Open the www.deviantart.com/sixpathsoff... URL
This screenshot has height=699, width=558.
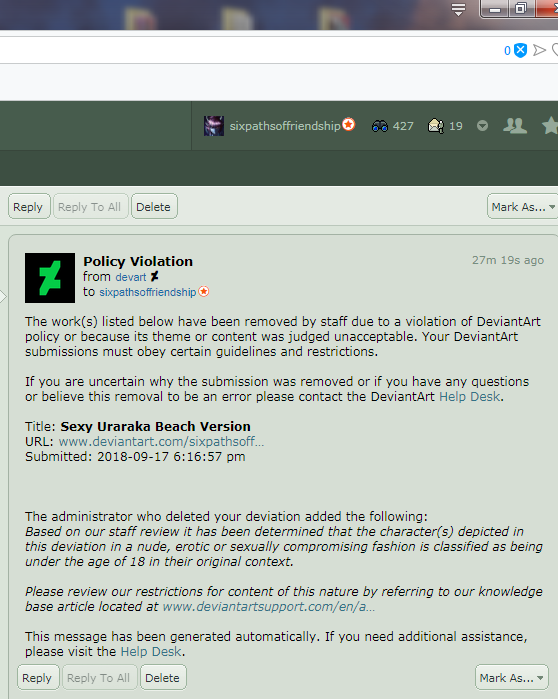tap(161, 441)
